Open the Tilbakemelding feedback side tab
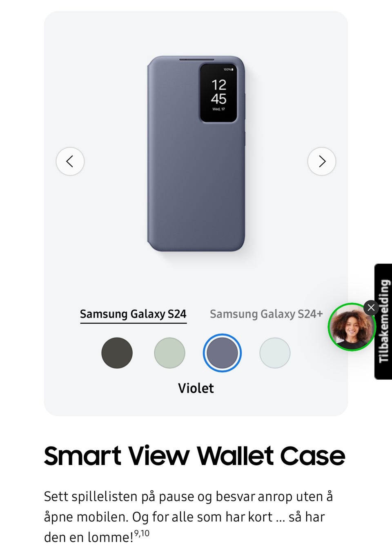The height and width of the screenshot is (554, 392). tap(383, 321)
